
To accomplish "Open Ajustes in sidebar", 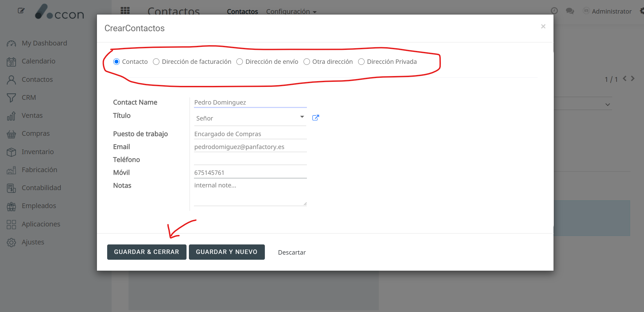I will coord(33,242).
